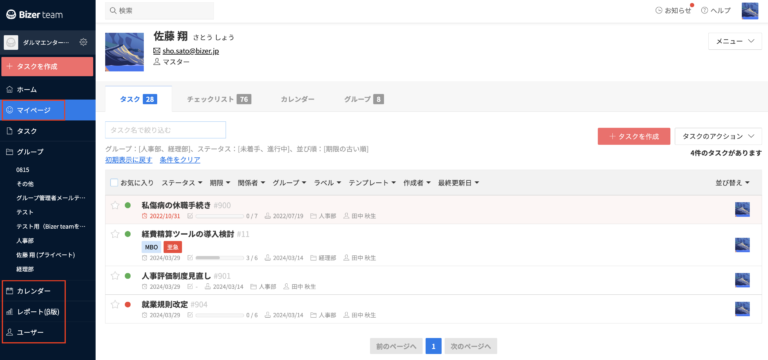Open the ステータス filter dropdown
The height and width of the screenshot is (360, 768).
pos(182,183)
